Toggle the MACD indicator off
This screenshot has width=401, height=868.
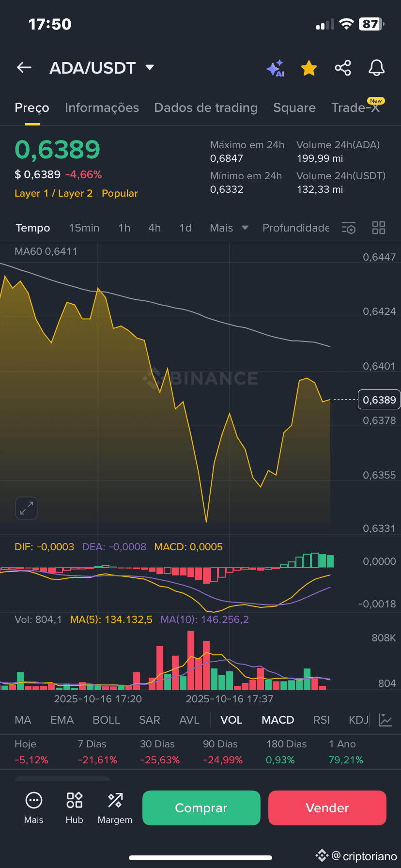(x=278, y=720)
